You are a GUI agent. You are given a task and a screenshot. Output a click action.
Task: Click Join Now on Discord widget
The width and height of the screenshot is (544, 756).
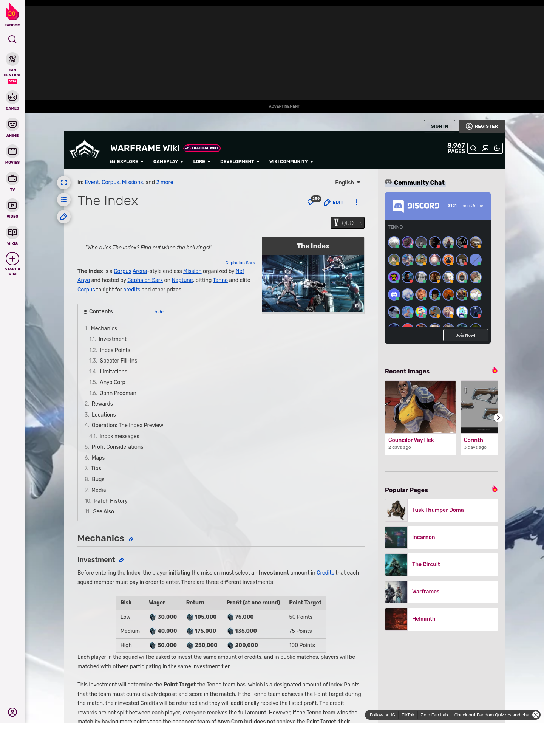(465, 335)
